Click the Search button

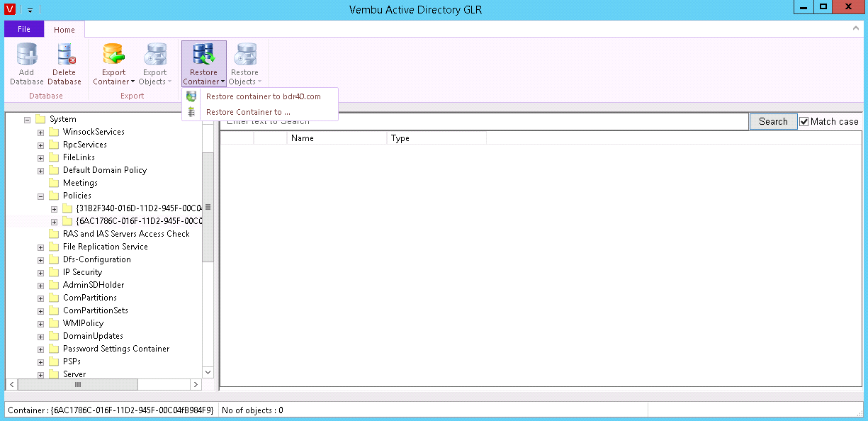[x=773, y=121]
